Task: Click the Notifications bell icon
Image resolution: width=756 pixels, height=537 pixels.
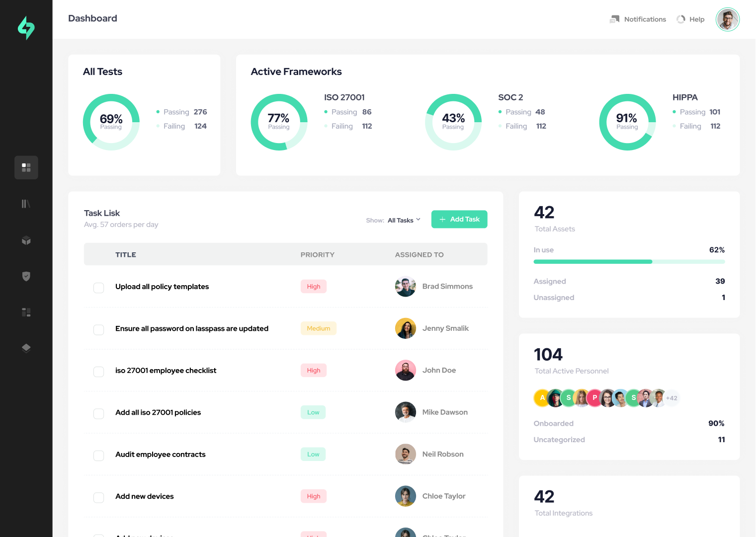Action: (x=616, y=19)
